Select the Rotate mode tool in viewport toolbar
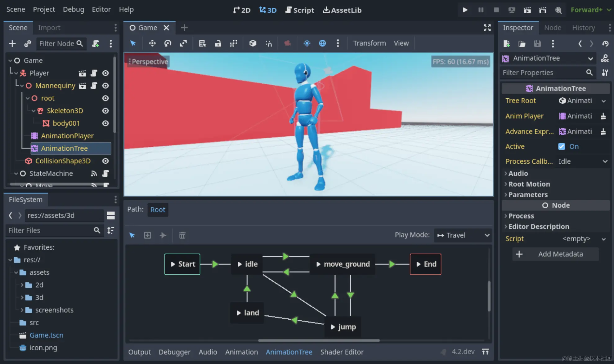Image resolution: width=614 pixels, height=364 pixels. click(168, 43)
